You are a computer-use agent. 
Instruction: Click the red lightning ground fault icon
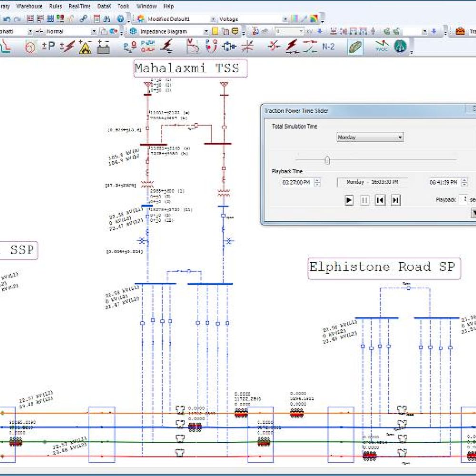(167, 47)
